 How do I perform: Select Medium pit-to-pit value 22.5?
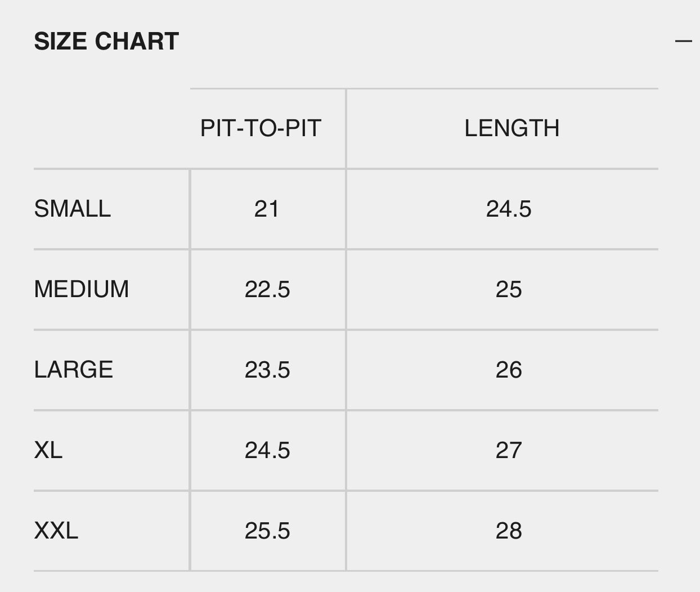(267, 289)
